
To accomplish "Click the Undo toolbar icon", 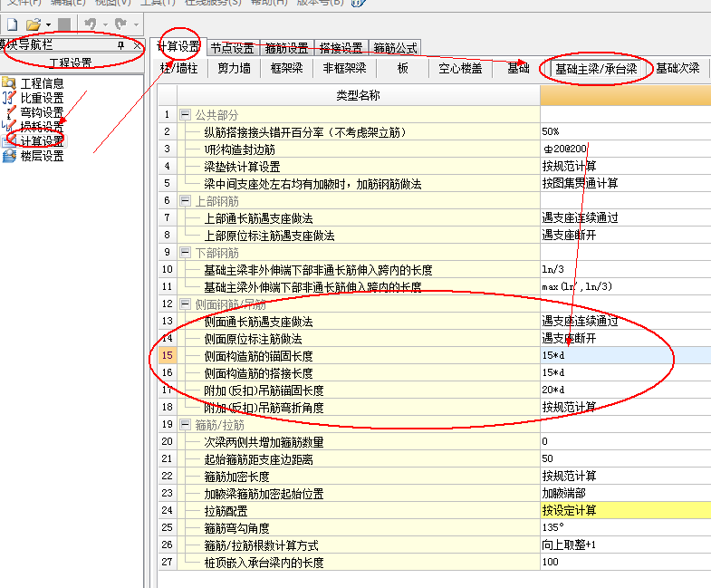I will point(91,24).
